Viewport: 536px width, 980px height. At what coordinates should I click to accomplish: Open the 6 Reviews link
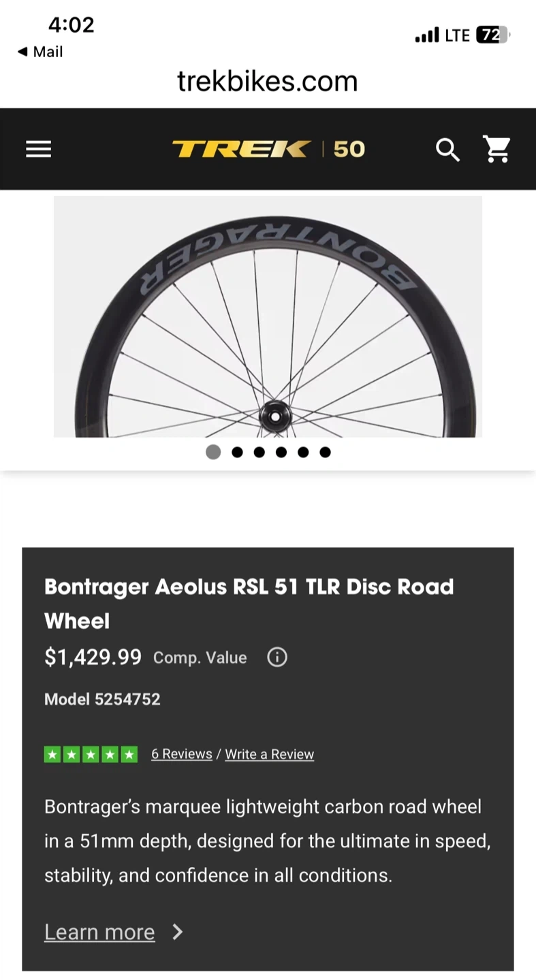182,754
